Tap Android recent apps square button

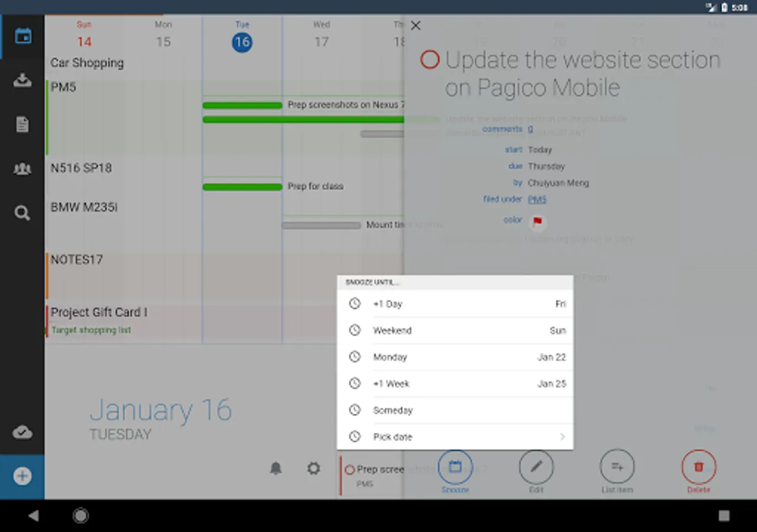(x=724, y=515)
